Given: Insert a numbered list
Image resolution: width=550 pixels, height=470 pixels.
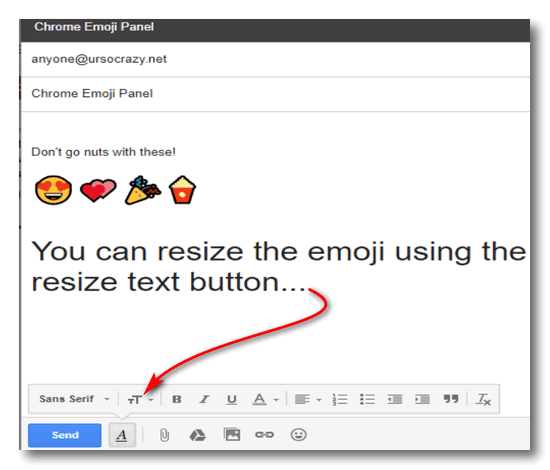Looking at the screenshot, I should 340,399.
